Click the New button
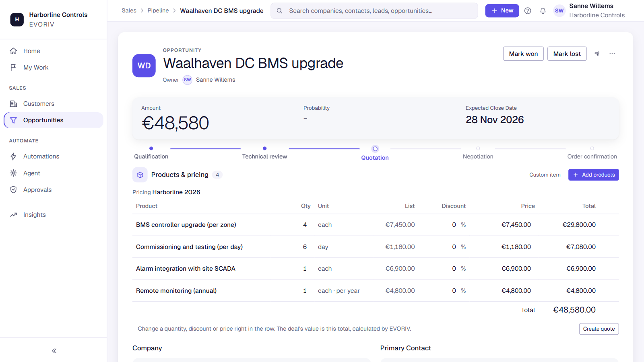 tap(502, 11)
